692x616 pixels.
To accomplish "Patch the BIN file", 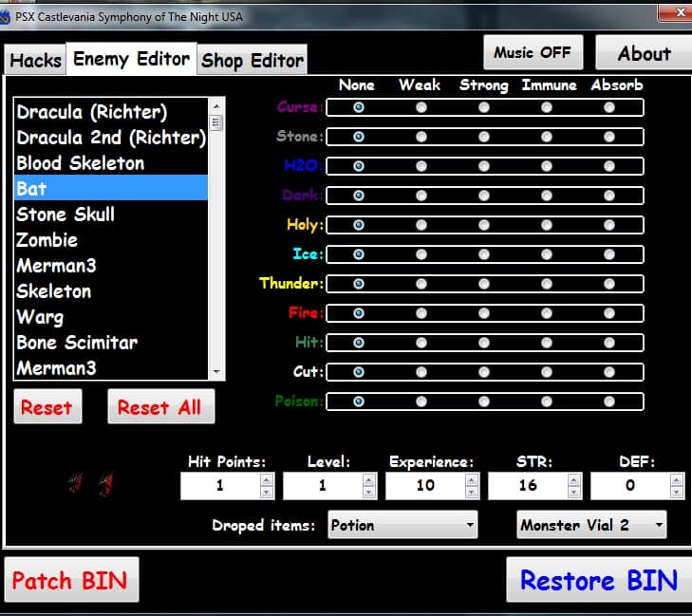I will [71, 580].
